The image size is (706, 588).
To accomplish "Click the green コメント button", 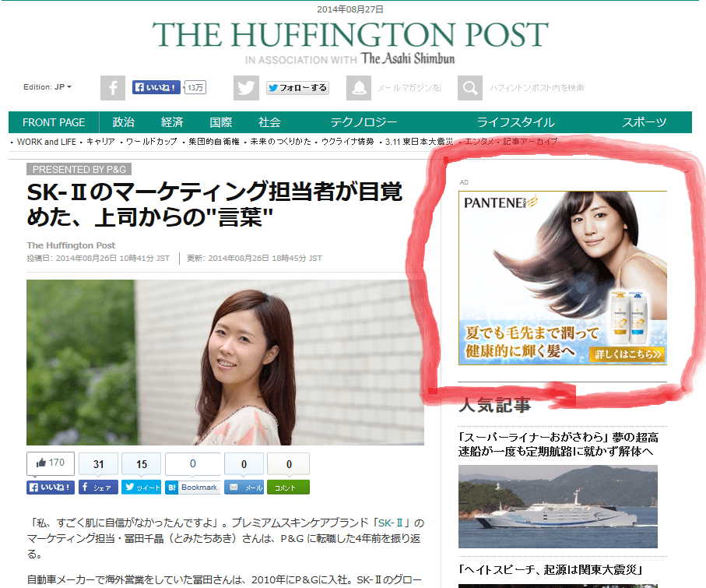I will pyautogui.click(x=288, y=488).
